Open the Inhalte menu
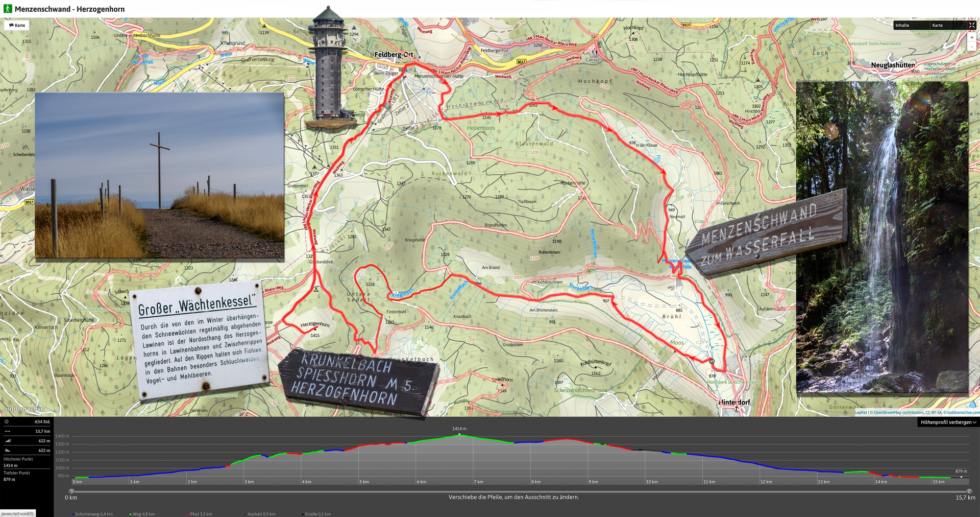This screenshot has height=517, width=980. [x=911, y=25]
